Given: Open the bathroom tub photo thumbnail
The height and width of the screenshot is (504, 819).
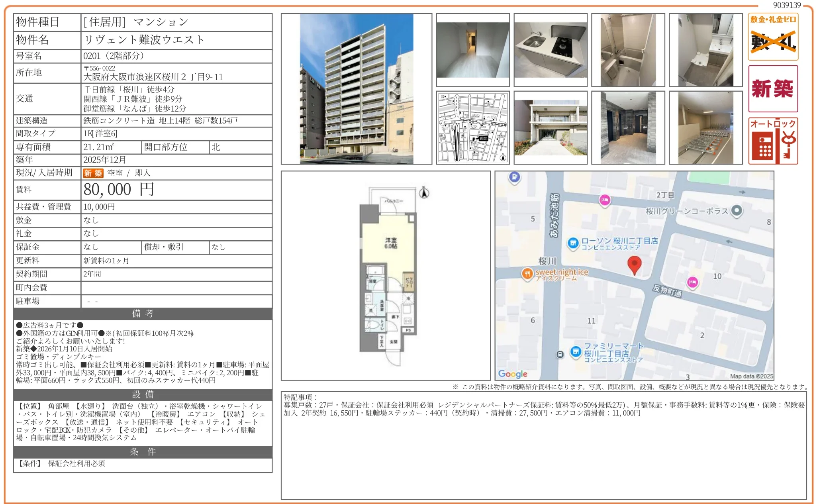Looking at the screenshot, I should pyautogui.click(x=628, y=50).
